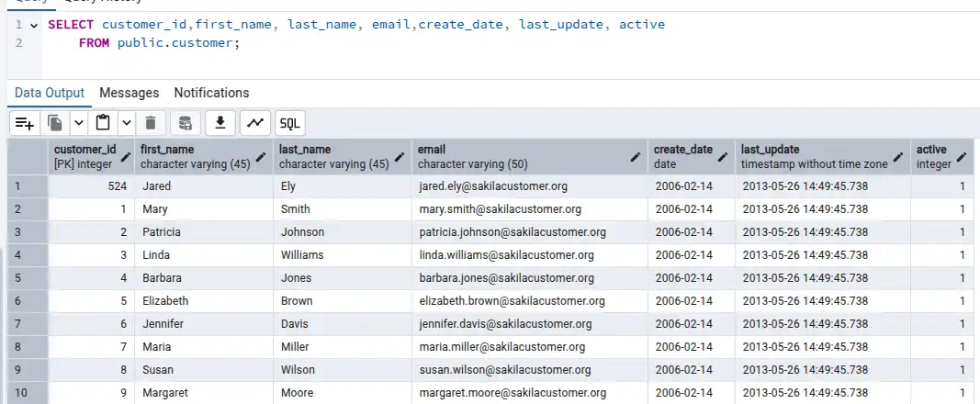980x404 pixels.
Task: Click the SELECT keyword in query editor
Action: (x=71, y=25)
